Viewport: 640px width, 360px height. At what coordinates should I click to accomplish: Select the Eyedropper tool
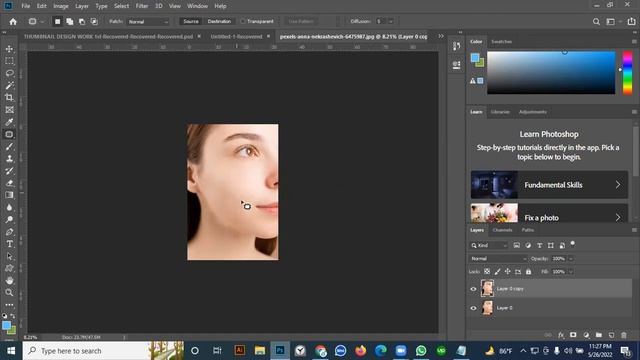(x=9, y=122)
